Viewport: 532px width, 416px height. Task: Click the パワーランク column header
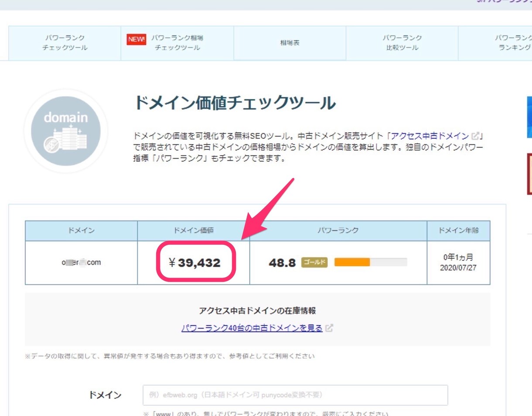[338, 230]
